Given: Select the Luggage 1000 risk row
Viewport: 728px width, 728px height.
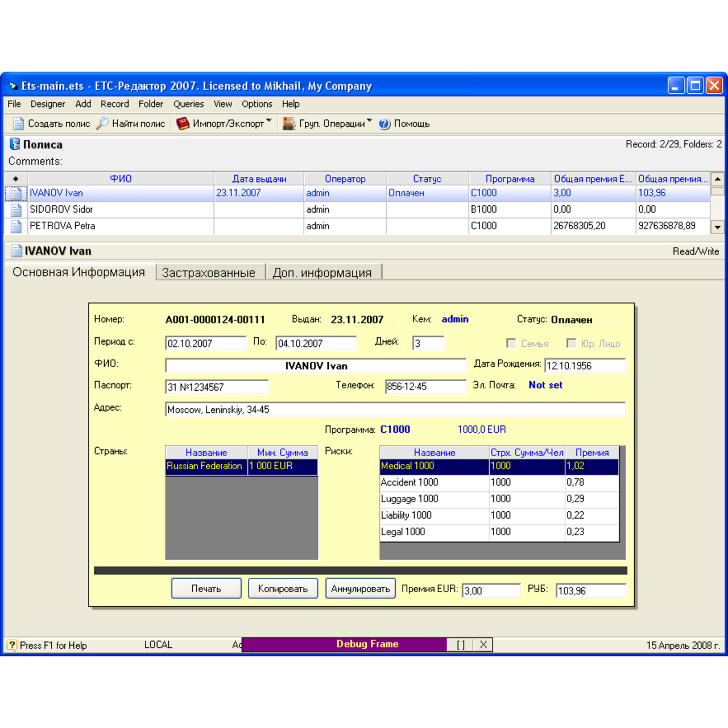Looking at the screenshot, I should click(499, 499).
